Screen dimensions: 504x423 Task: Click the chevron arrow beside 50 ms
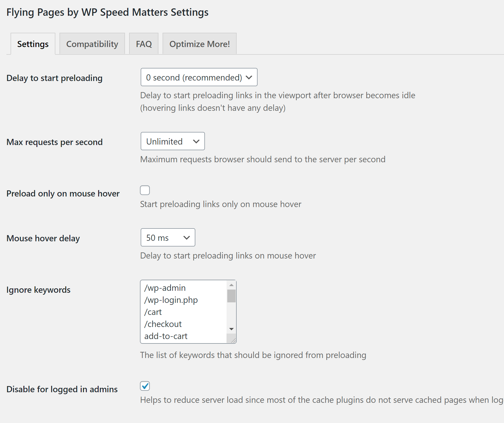pos(187,238)
